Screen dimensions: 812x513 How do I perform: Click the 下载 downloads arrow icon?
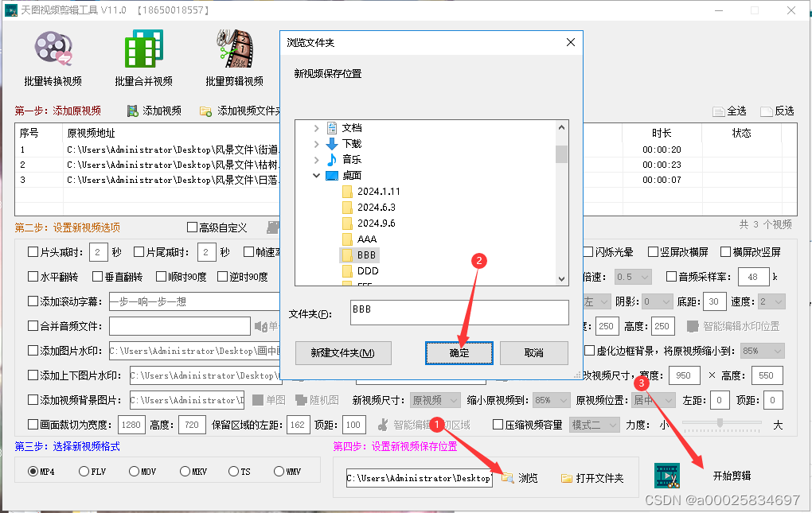tap(332, 144)
